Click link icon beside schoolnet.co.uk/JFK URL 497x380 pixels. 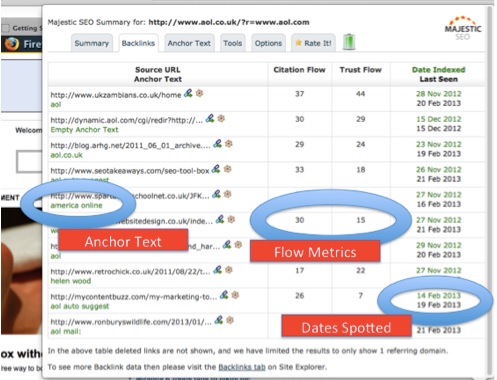click(217, 194)
